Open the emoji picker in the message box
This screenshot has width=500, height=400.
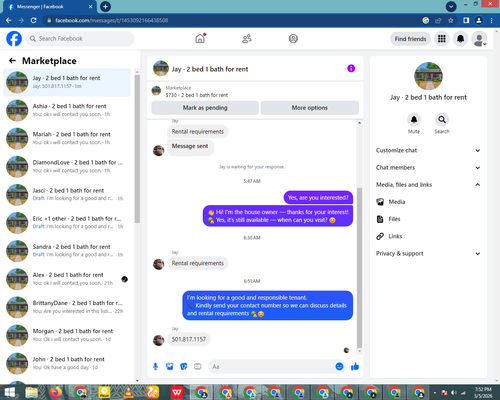[339, 366]
